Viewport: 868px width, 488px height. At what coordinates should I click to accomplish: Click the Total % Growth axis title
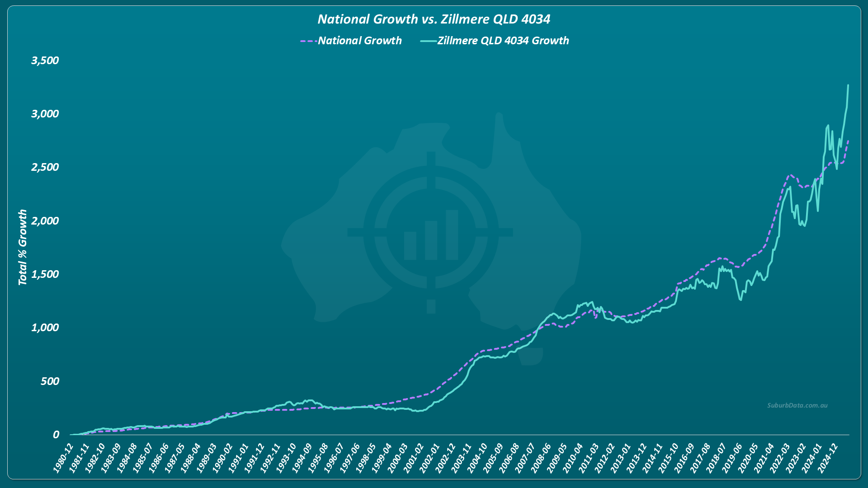pos(23,247)
